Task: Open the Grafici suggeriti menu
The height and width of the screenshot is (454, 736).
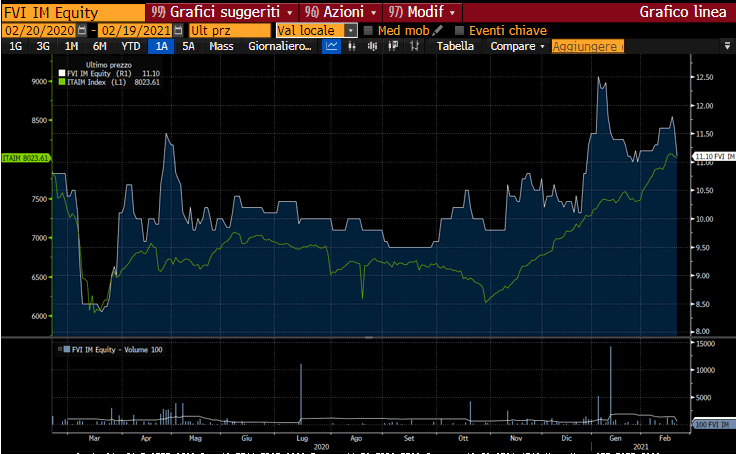Action: pos(210,12)
